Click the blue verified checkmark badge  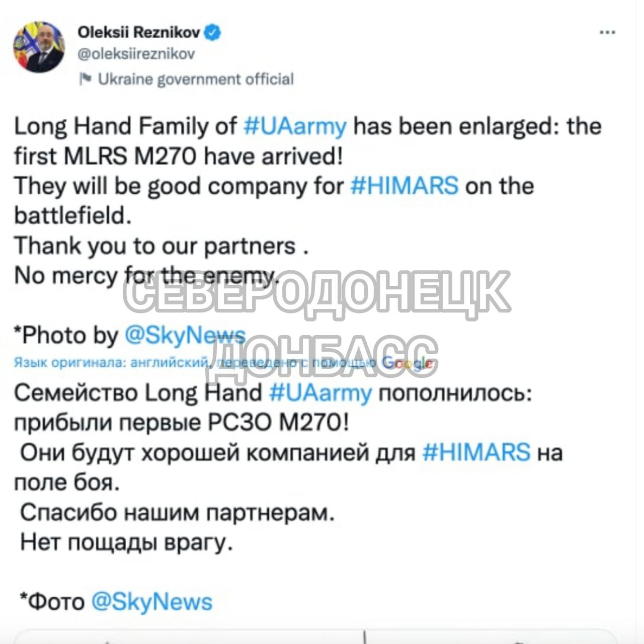(213, 33)
